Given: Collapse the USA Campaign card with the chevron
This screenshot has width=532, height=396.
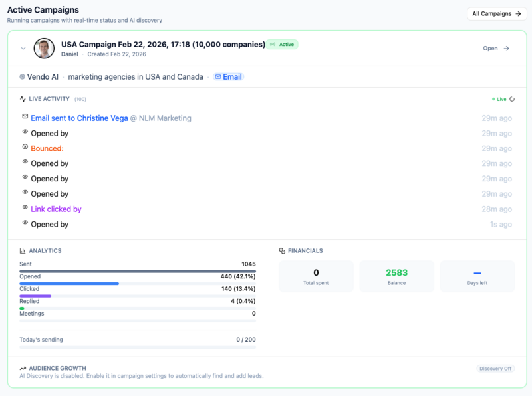Looking at the screenshot, I should 22,48.
